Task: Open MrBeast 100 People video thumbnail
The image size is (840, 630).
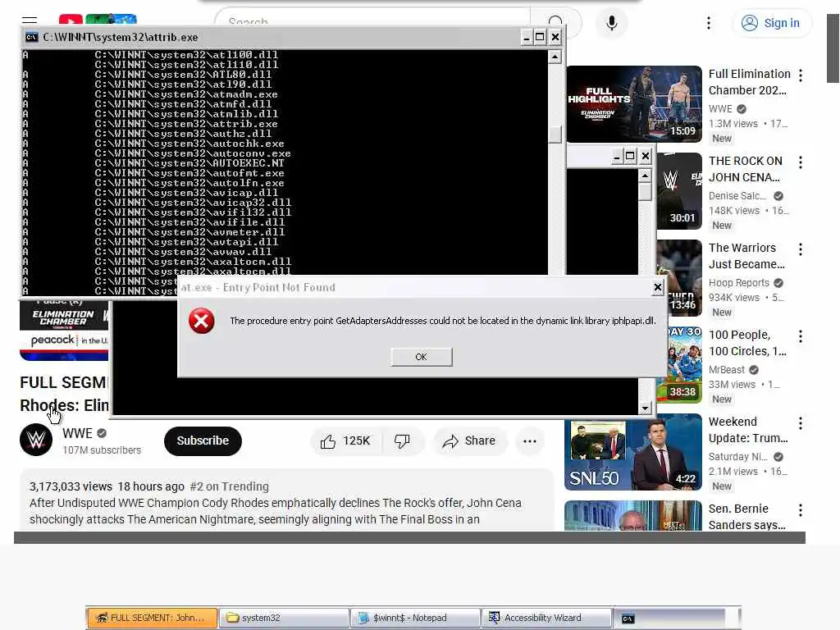Action: pyautogui.click(x=679, y=363)
